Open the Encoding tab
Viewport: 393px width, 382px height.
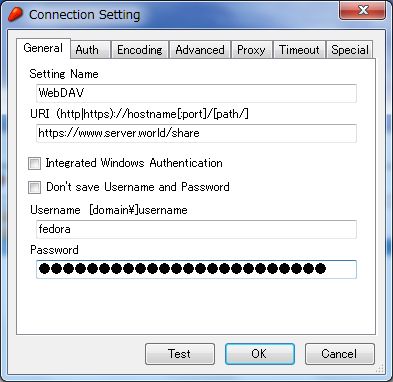[x=140, y=50]
